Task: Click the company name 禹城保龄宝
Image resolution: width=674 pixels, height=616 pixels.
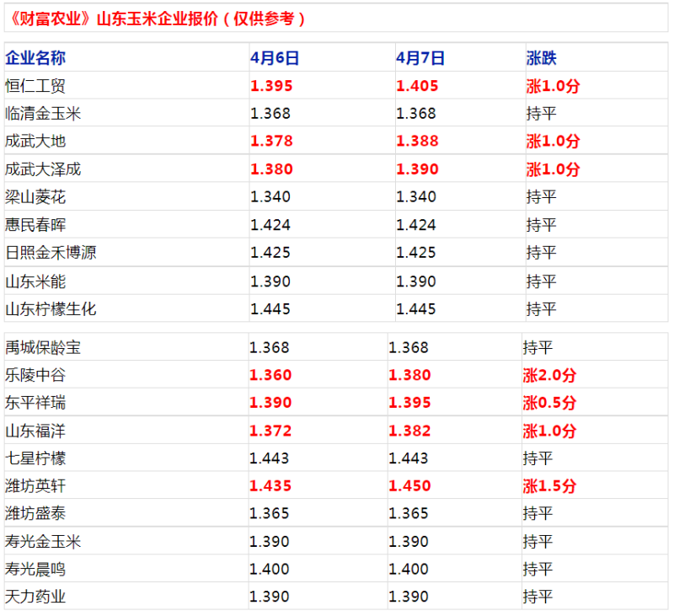Action: tap(43, 347)
